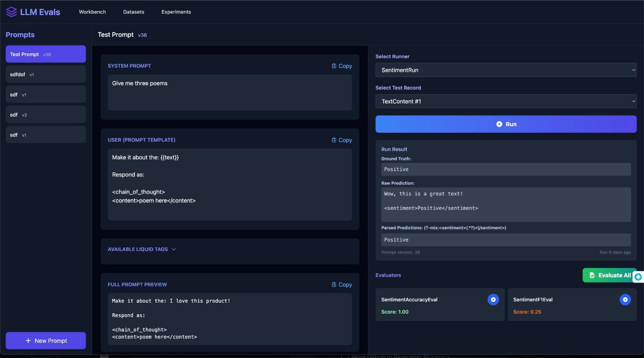Create a New Prompt
The width and height of the screenshot is (644, 358).
click(x=46, y=341)
